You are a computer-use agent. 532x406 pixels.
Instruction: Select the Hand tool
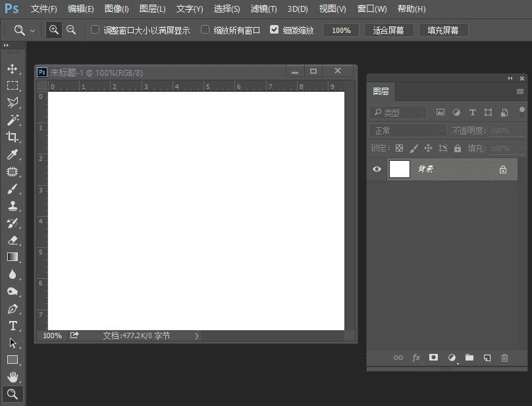(x=13, y=377)
